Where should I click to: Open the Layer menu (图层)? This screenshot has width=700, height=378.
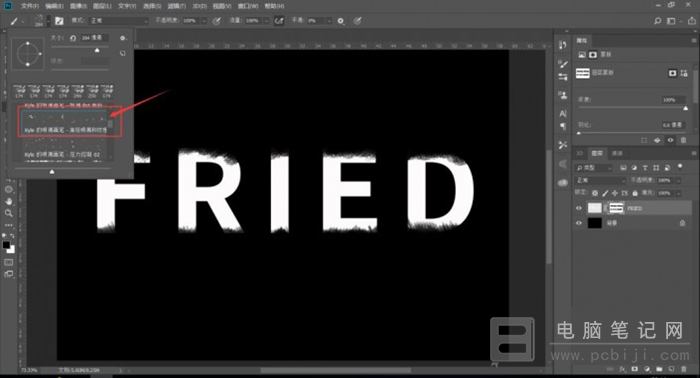coord(102,6)
